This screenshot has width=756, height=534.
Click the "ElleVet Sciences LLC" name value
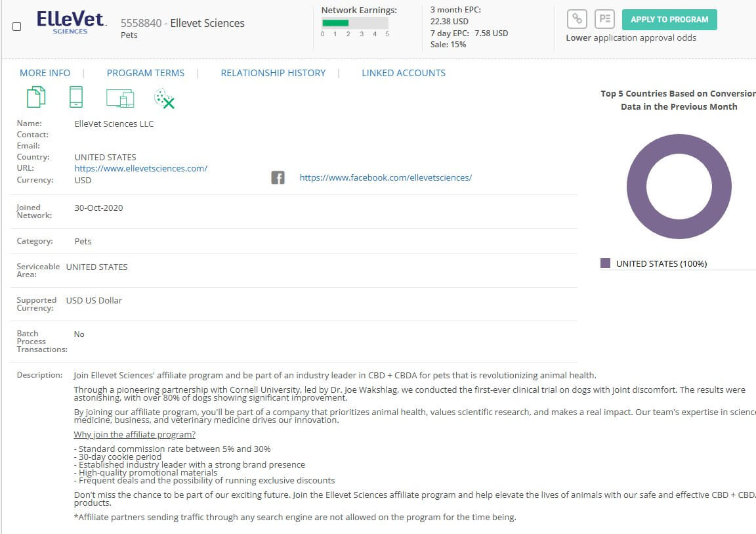[x=114, y=124]
